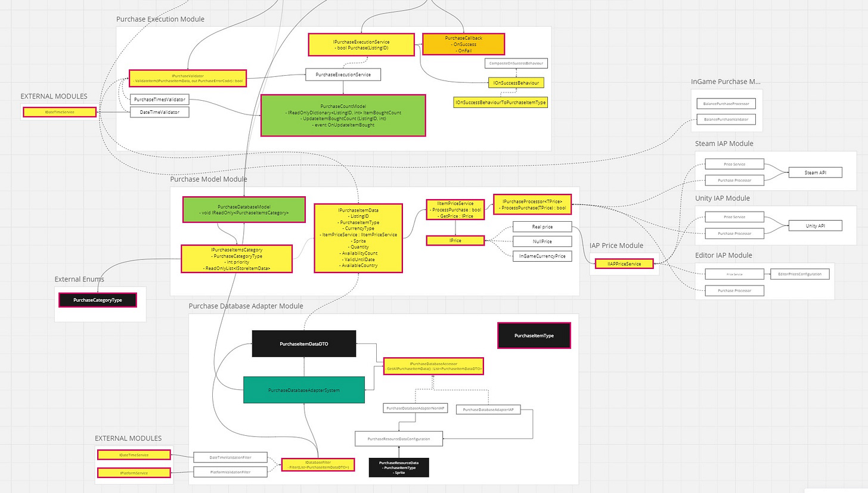
Task: Click the PurchaseExecutionService white box
Action: pyautogui.click(x=343, y=75)
